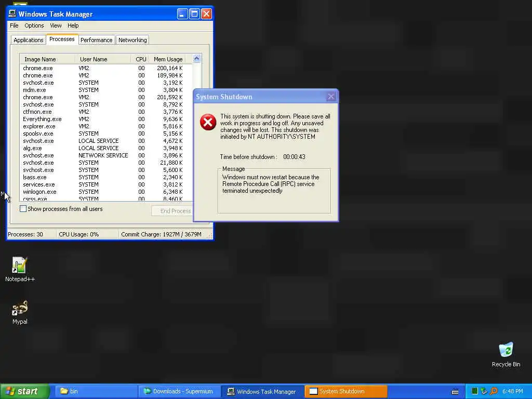Select the winlogon.exe process row
The width and height of the screenshot is (532, 399).
[x=106, y=192]
